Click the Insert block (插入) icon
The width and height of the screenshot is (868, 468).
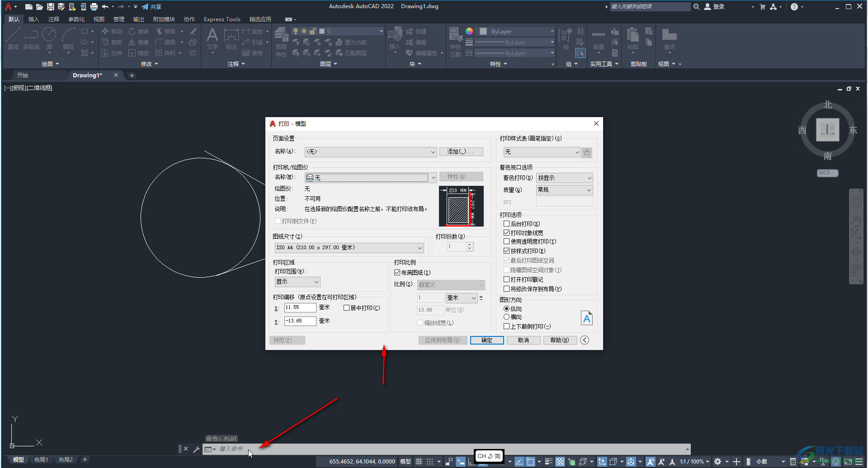click(395, 38)
